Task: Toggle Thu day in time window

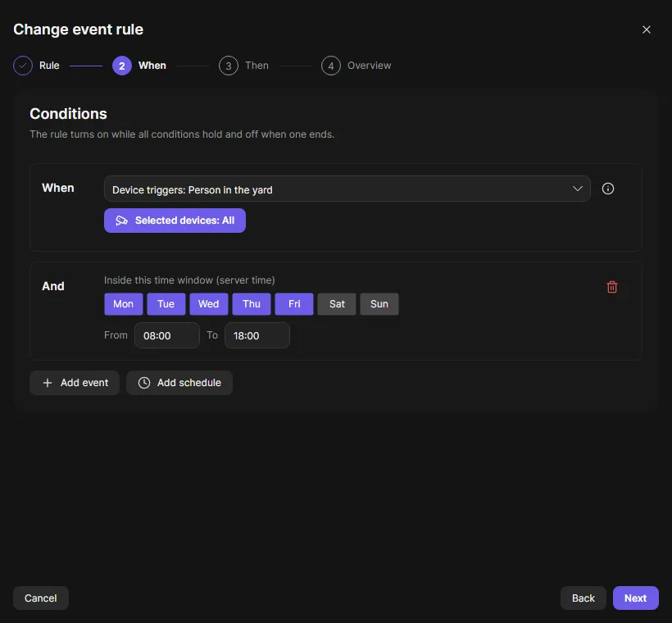Action: (252, 304)
